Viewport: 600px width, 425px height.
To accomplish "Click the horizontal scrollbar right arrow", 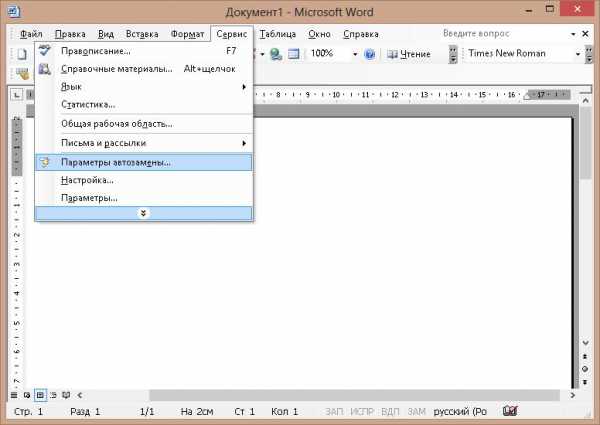I will (572, 395).
